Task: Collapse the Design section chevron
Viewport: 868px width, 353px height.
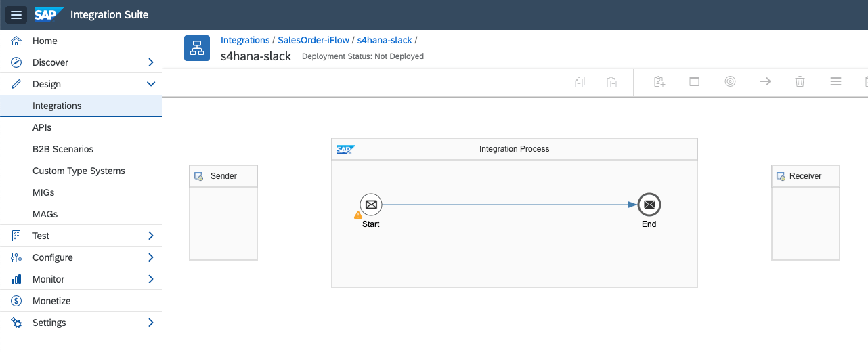Action: pyautogui.click(x=150, y=84)
